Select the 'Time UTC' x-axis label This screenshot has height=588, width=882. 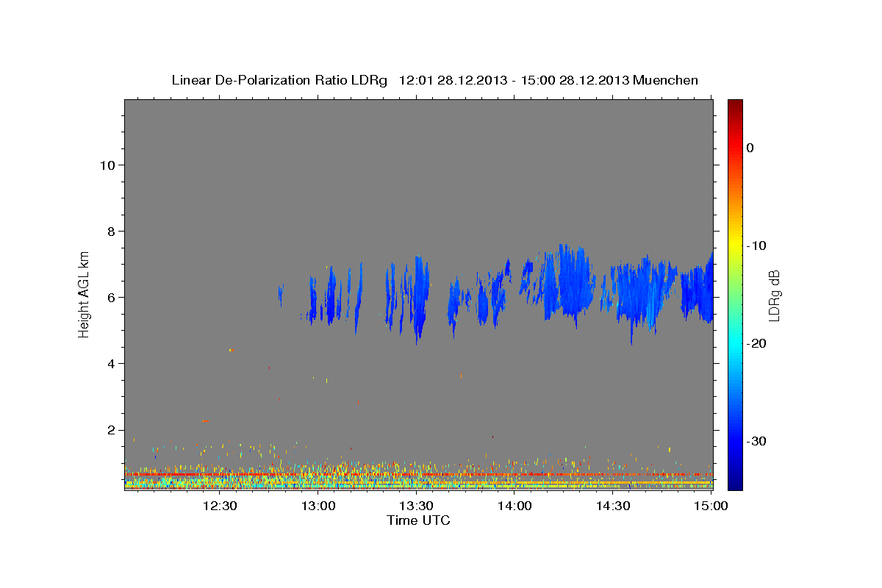click(418, 521)
